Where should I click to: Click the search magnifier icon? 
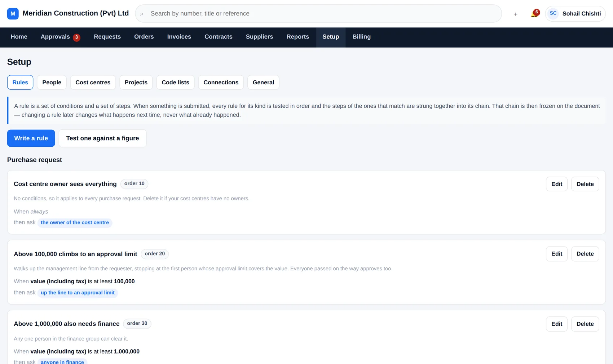coord(142,14)
